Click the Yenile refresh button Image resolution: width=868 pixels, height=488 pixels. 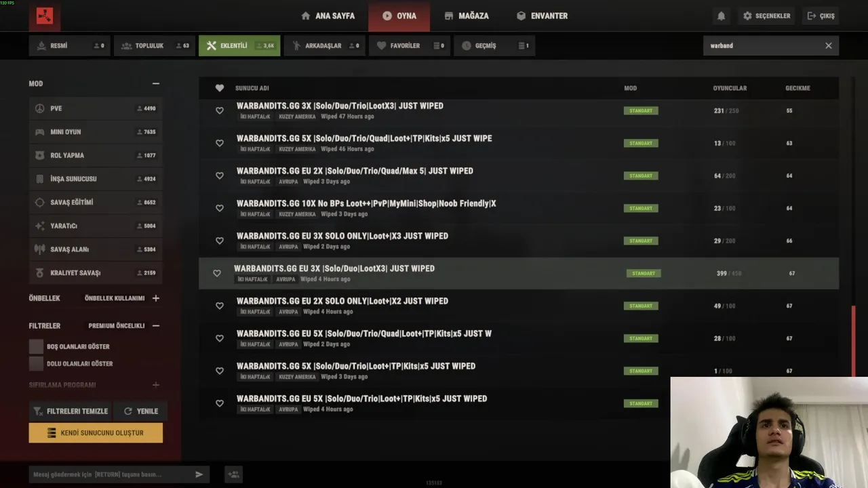(x=140, y=411)
